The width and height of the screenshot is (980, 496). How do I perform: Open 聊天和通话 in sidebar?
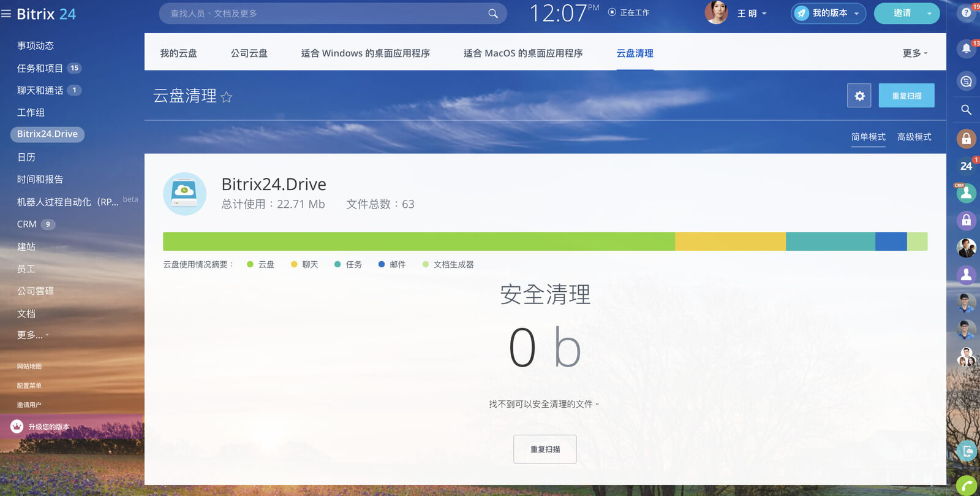(x=40, y=90)
